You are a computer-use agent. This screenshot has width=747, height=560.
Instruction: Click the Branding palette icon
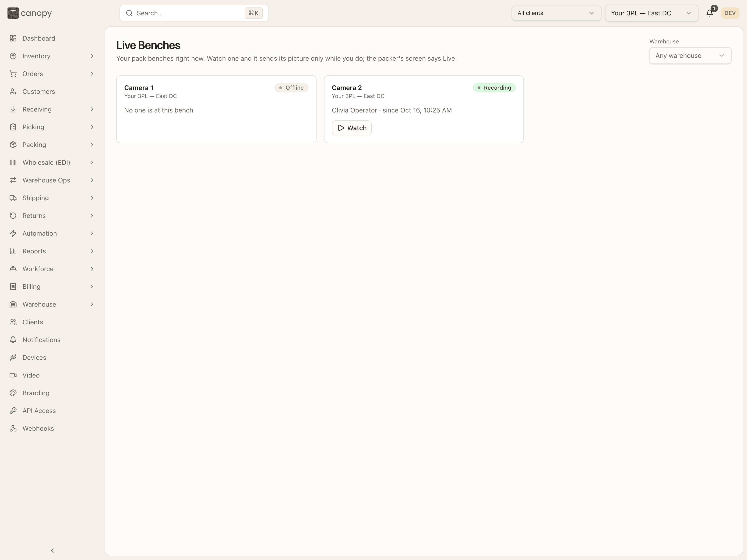(13, 393)
